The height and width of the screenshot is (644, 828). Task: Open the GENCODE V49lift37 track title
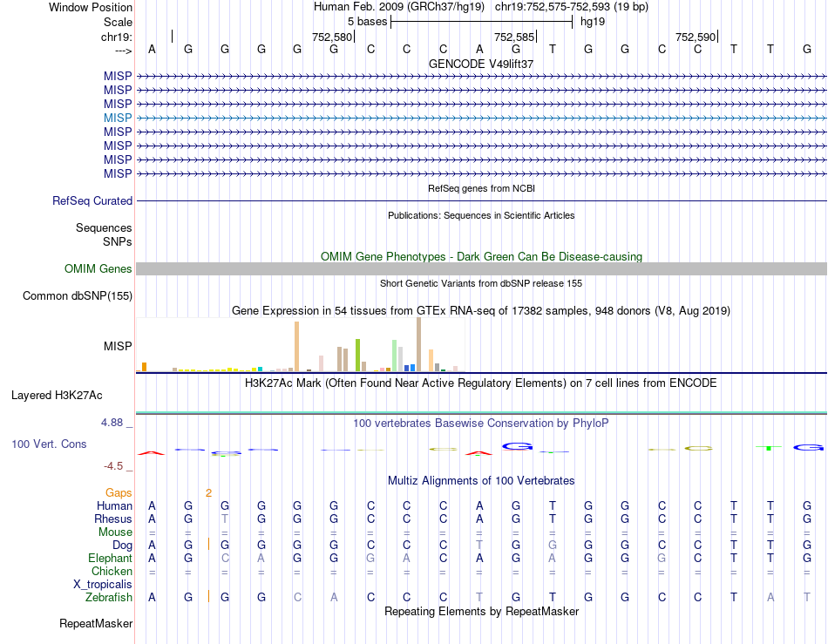pos(481,64)
